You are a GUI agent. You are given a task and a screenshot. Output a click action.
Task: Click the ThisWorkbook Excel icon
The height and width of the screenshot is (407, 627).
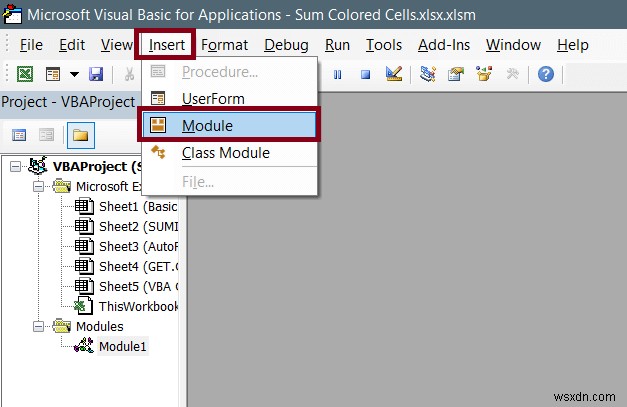[x=83, y=306]
